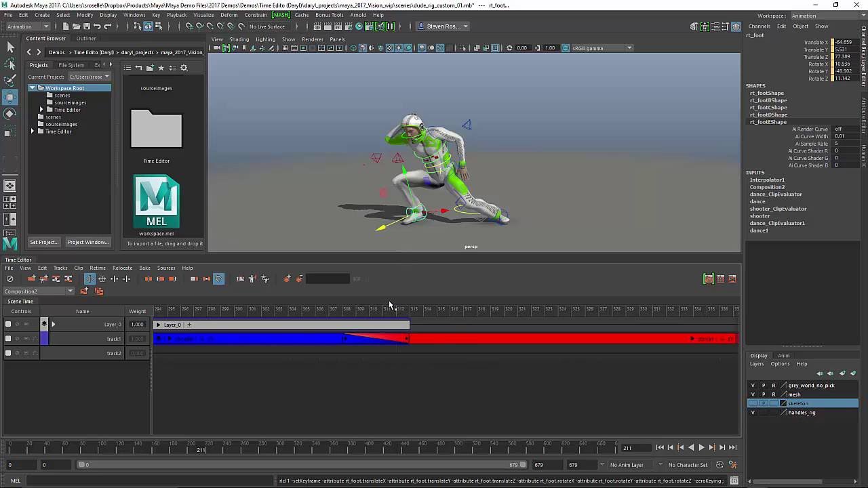Play animation forwards
This screenshot has width=868, height=488.
pyautogui.click(x=701, y=447)
